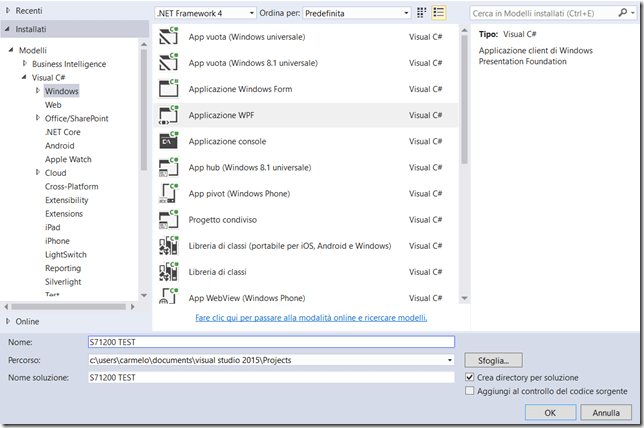Expand the Online section

(x=8, y=321)
